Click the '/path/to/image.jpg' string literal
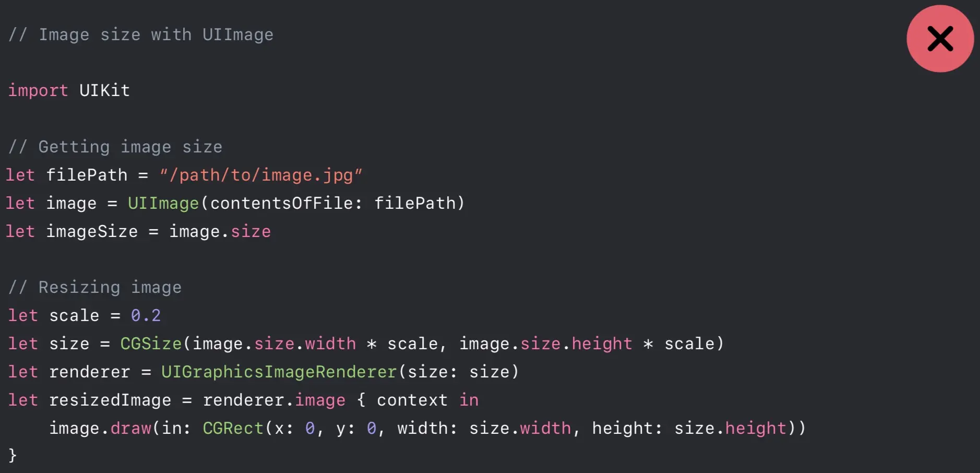Image resolution: width=980 pixels, height=473 pixels. (260, 175)
